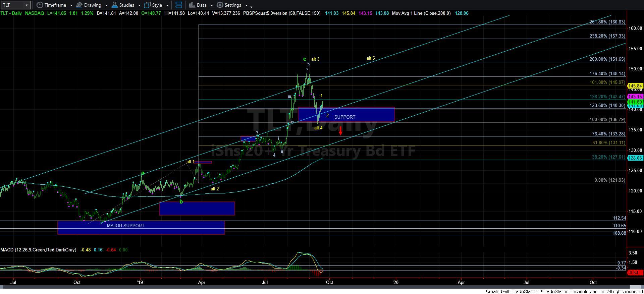
Task: Select the MAJOR SUPPORT zone label
Action: 125,226
